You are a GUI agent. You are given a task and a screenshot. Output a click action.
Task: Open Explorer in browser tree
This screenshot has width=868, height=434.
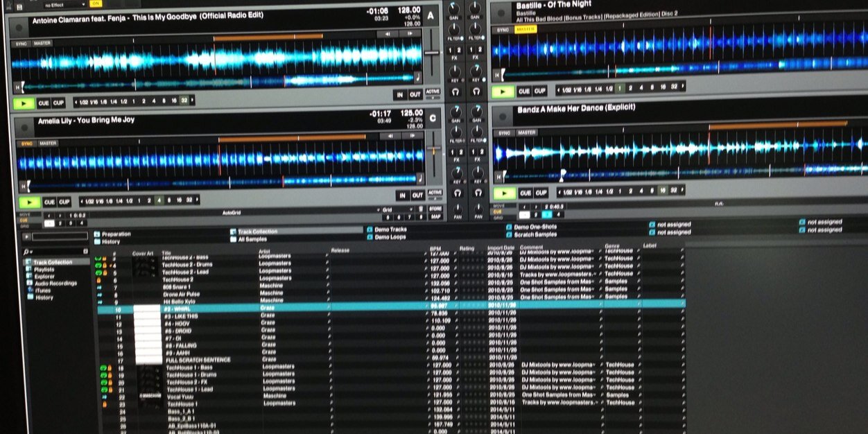click(44, 276)
